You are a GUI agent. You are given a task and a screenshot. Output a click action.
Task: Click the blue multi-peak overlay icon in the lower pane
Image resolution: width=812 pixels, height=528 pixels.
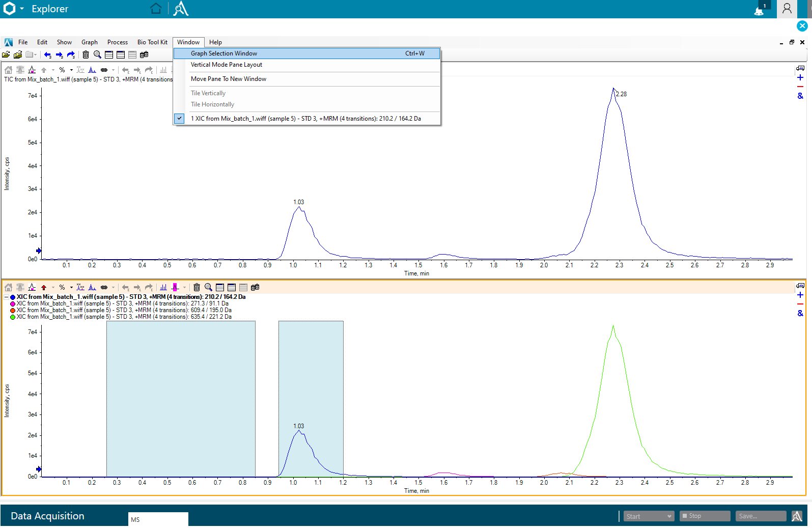(x=92, y=287)
